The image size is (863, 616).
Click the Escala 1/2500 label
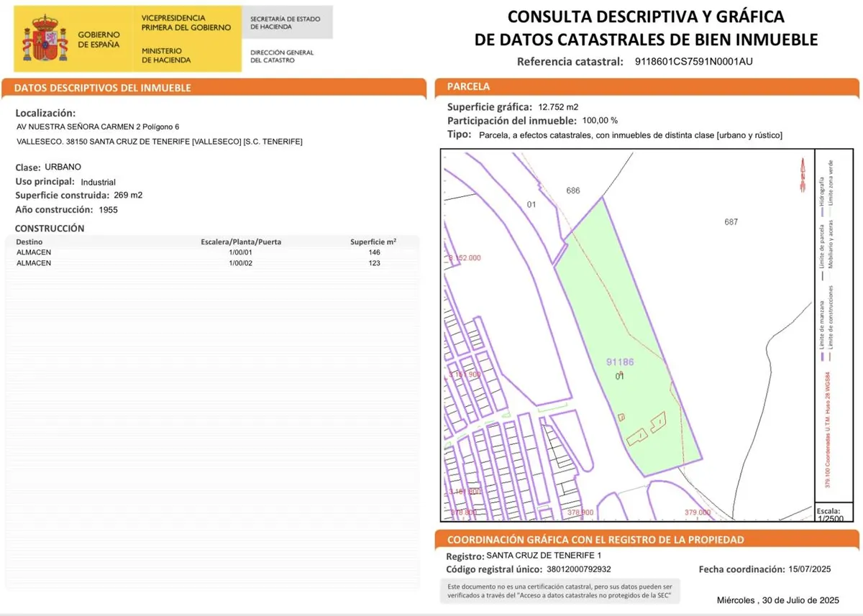pos(829,514)
